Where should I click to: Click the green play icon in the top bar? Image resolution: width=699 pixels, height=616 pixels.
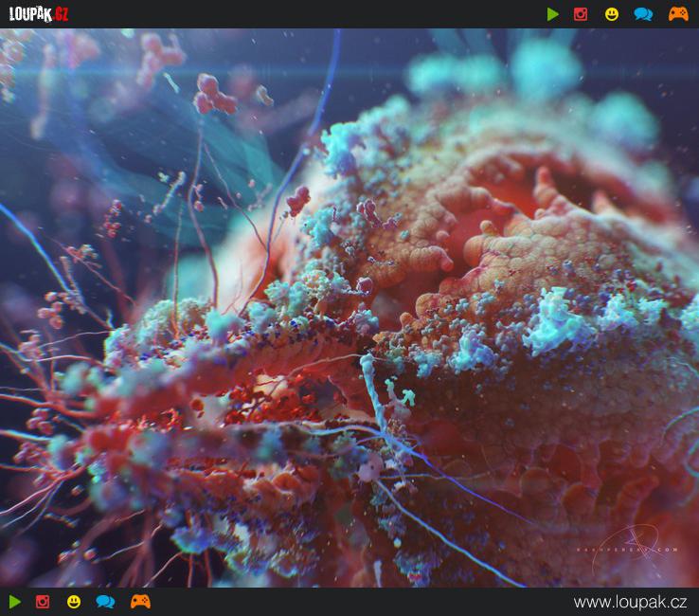pos(553,14)
